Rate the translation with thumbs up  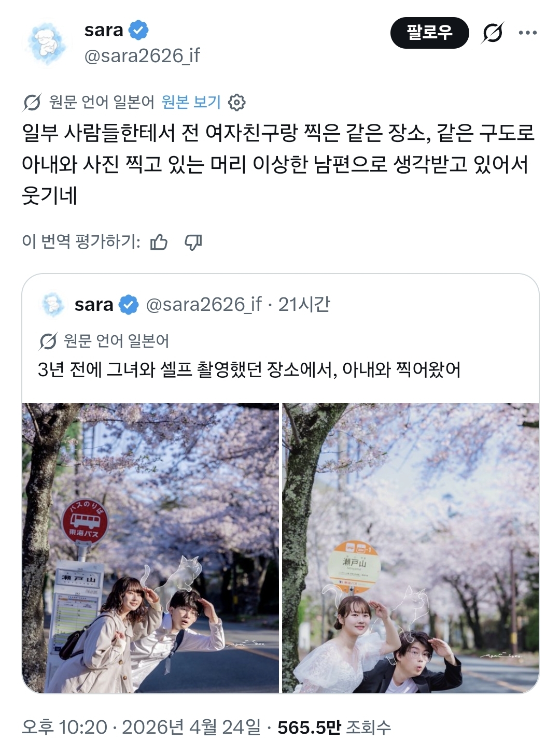point(159,242)
